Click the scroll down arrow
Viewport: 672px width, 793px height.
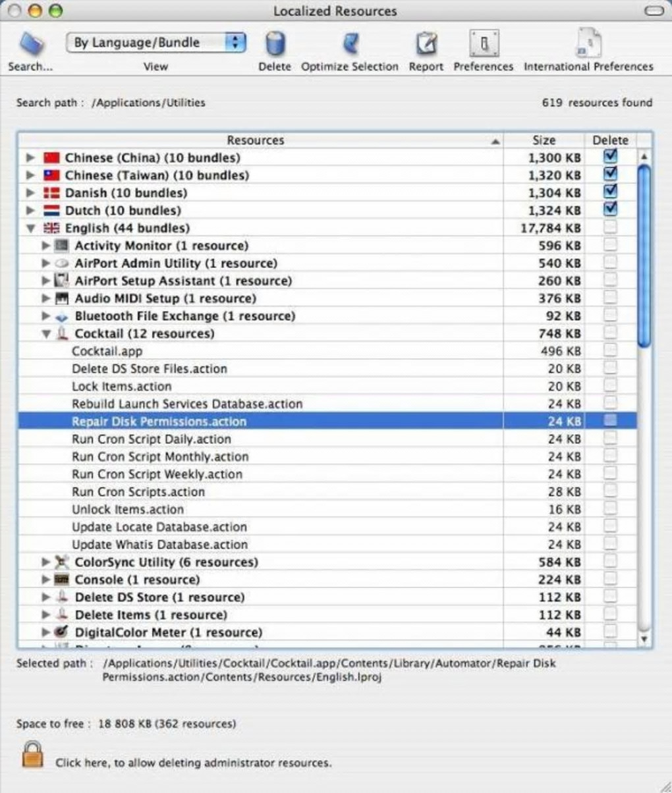click(644, 638)
